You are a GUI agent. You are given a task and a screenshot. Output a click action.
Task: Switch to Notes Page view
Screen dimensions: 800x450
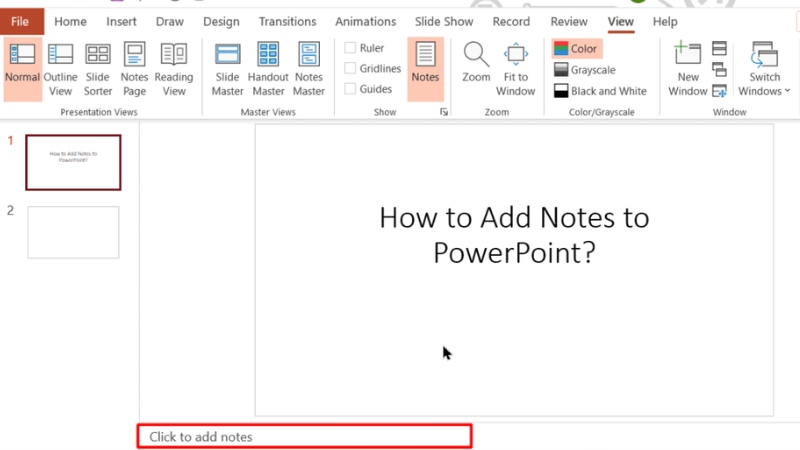click(134, 69)
